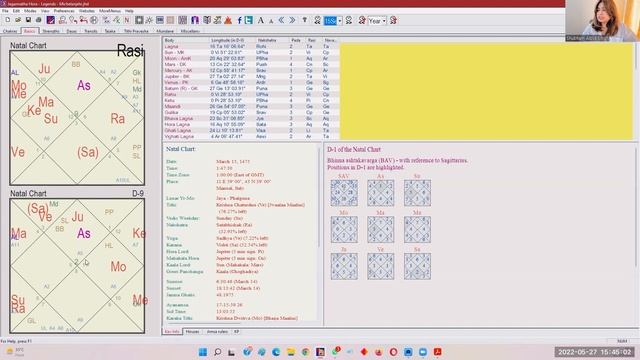640x360 pixels.
Task: Open the View menu
Action: point(45,11)
